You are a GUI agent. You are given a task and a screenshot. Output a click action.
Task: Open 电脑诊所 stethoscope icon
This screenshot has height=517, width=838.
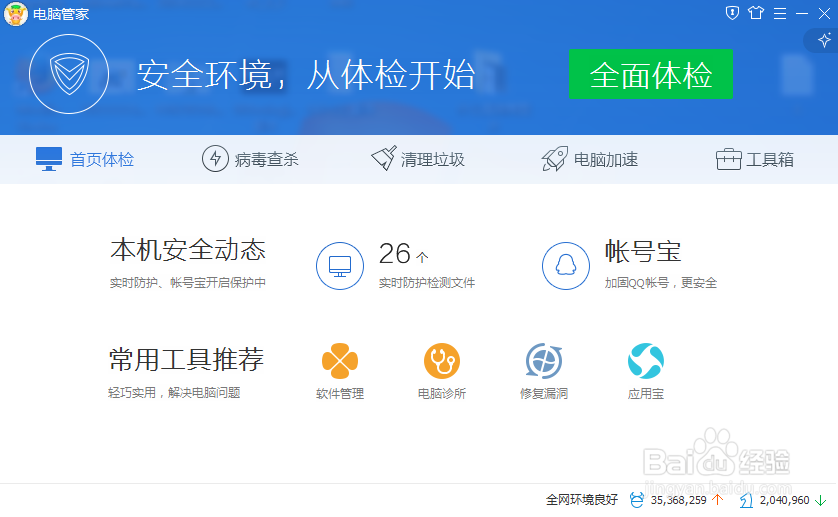(442, 361)
